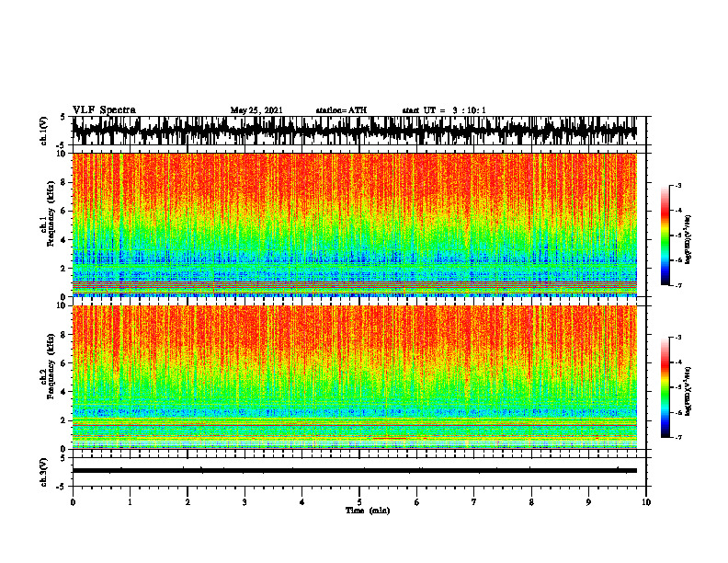Click the time axis tick label "10"

click(646, 502)
